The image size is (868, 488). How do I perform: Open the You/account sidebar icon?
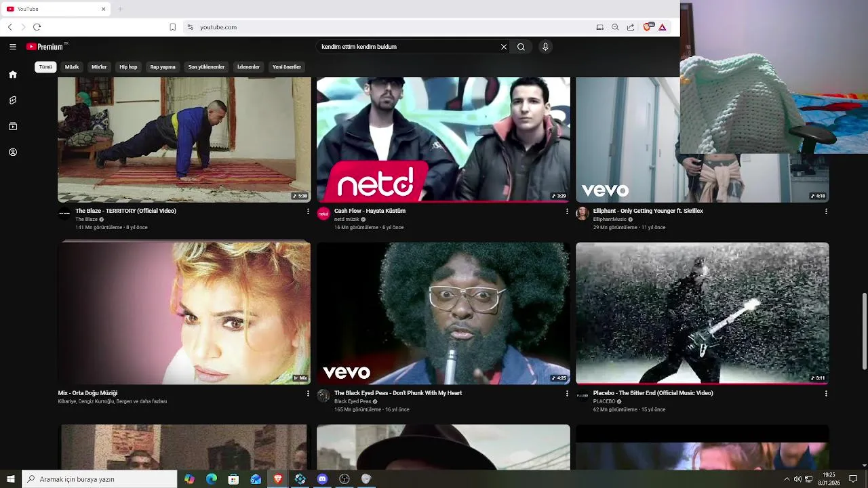point(13,152)
